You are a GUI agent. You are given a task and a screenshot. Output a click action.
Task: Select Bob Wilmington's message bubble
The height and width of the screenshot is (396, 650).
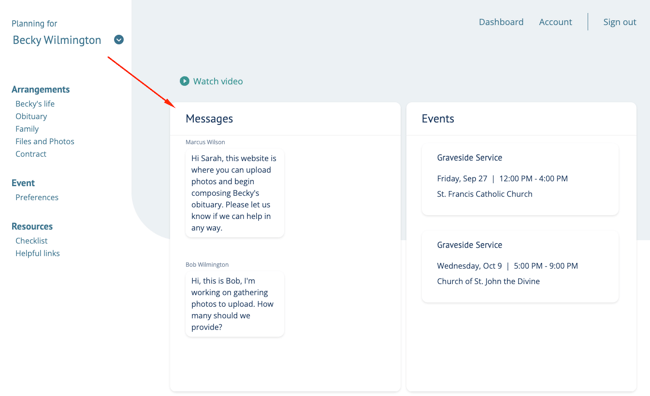[x=235, y=304]
